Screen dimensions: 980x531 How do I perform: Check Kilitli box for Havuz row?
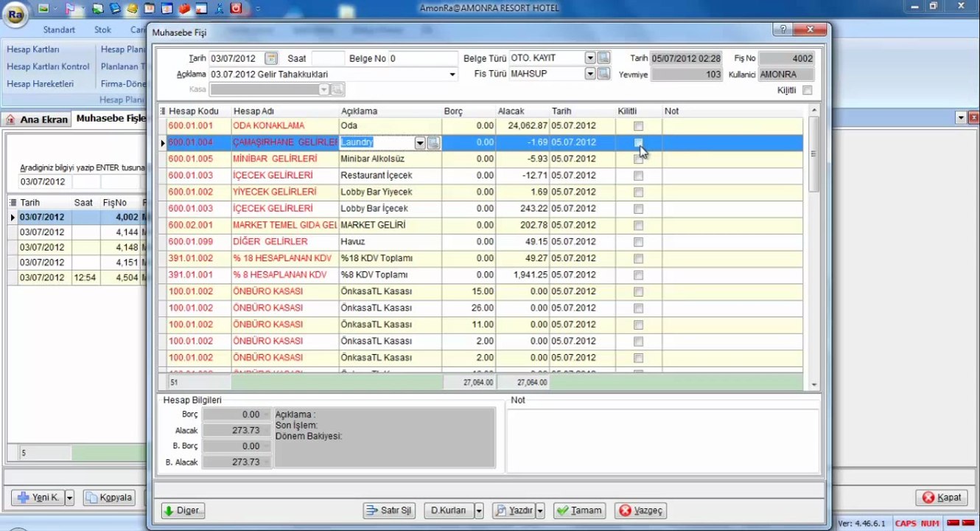pyautogui.click(x=638, y=242)
